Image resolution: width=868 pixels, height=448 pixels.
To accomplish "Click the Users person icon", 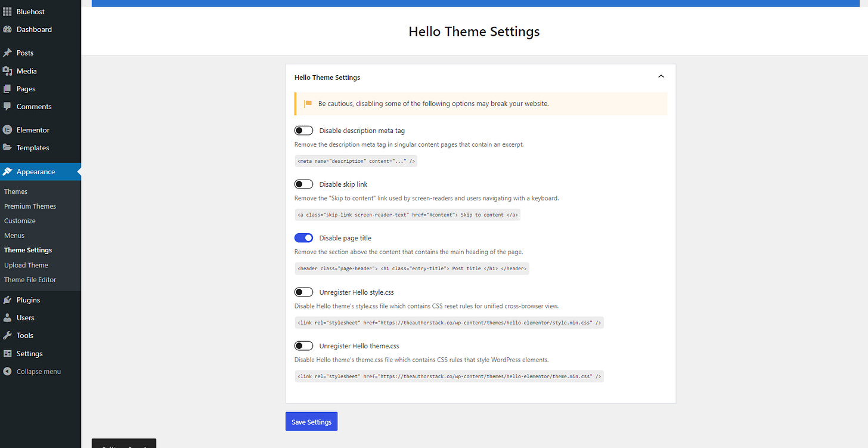I will (x=7, y=318).
